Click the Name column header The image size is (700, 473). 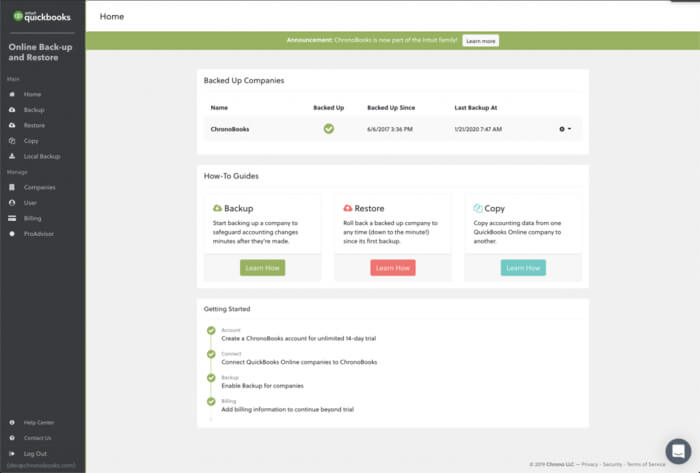(219, 108)
